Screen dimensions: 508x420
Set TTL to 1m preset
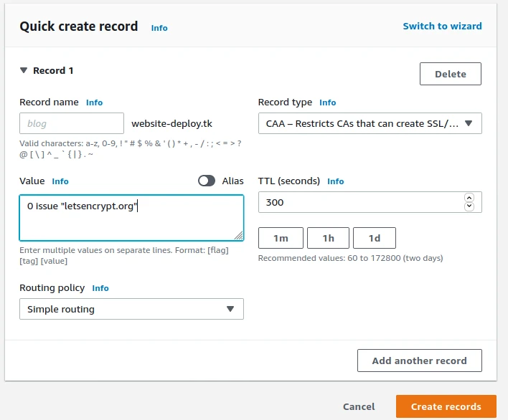coord(281,238)
